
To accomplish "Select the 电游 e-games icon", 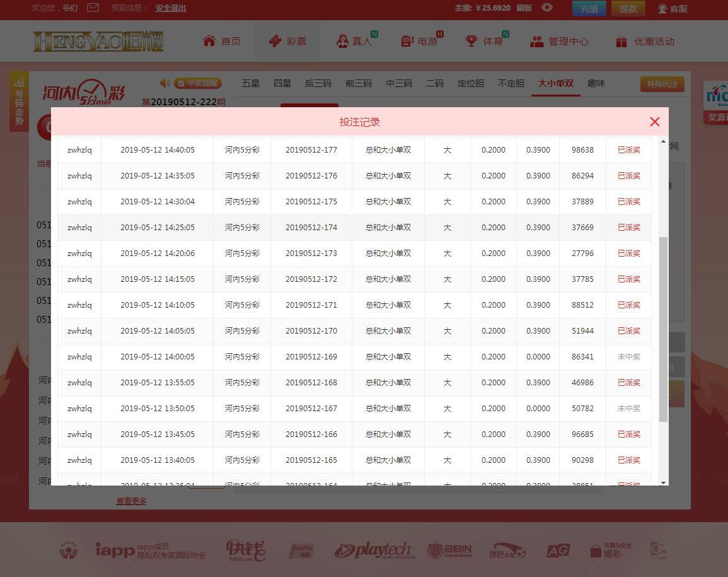I will coord(407,42).
